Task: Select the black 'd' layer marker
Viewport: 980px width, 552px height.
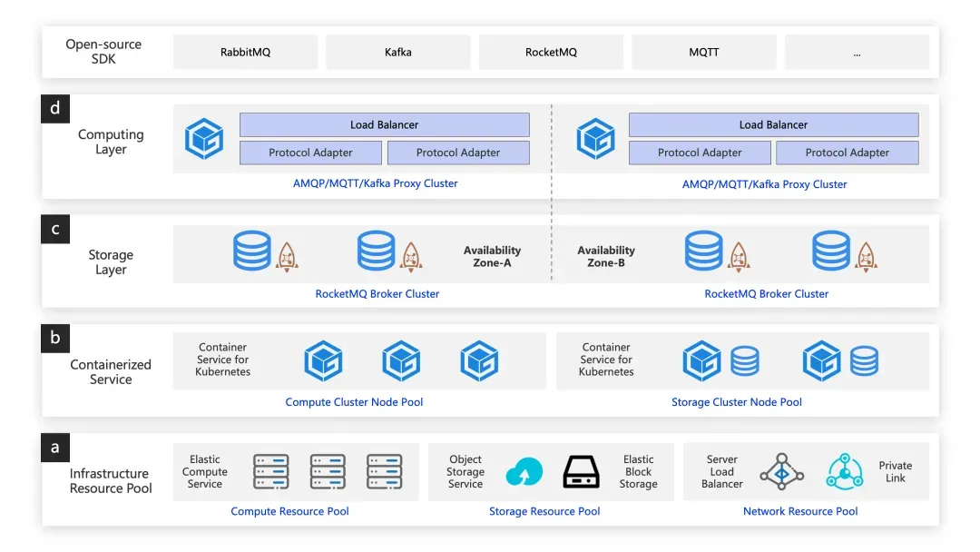Action: (55, 109)
